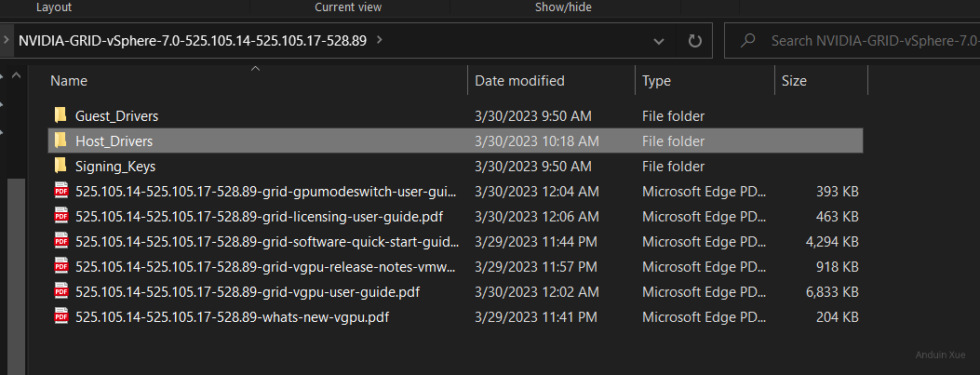Select the Host_Drivers folder name
The width and height of the screenshot is (980, 375).
coord(114,141)
